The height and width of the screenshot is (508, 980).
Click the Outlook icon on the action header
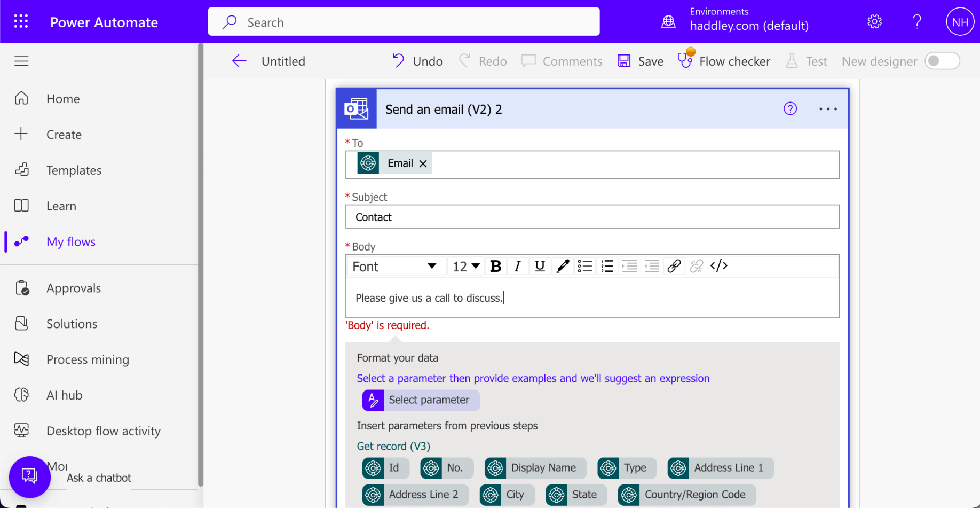click(x=357, y=109)
